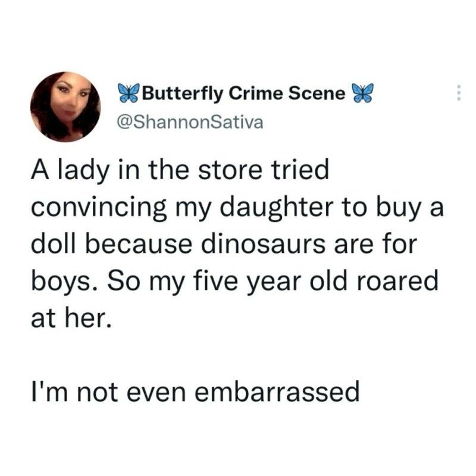Open the profile picture of Butterfly Crime Scene
The height and width of the screenshot is (476, 476).
65,107
